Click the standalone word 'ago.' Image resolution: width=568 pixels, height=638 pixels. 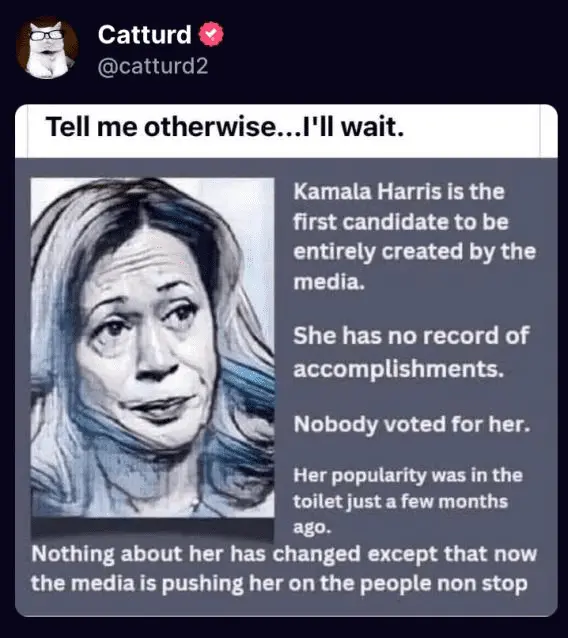tap(312, 528)
